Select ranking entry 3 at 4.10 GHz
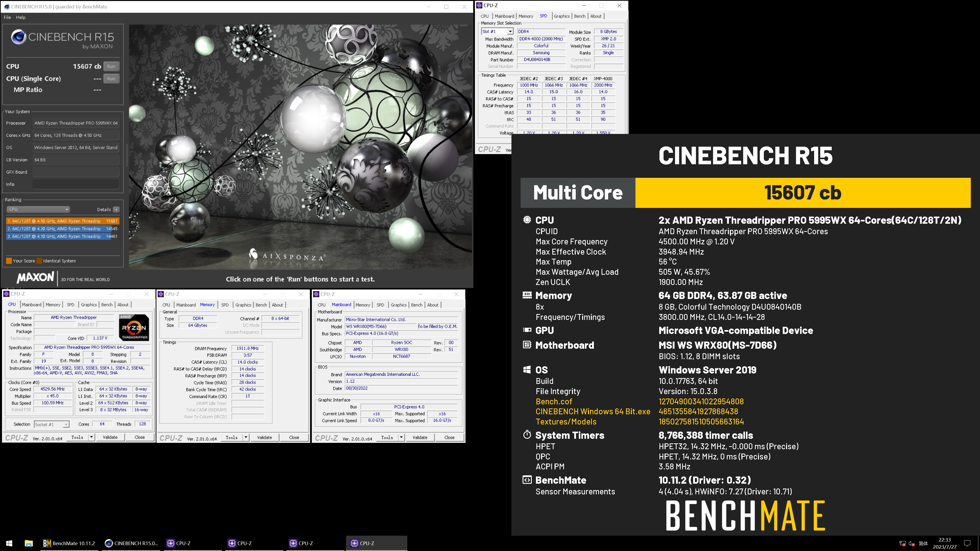 [x=62, y=236]
